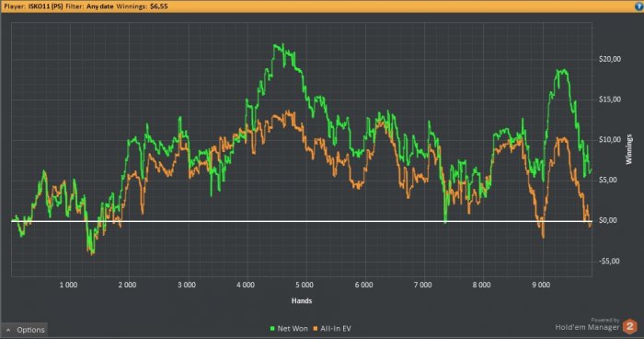Click the -$5,00 winnings axis label
This screenshot has height=339, width=644.
[609, 261]
